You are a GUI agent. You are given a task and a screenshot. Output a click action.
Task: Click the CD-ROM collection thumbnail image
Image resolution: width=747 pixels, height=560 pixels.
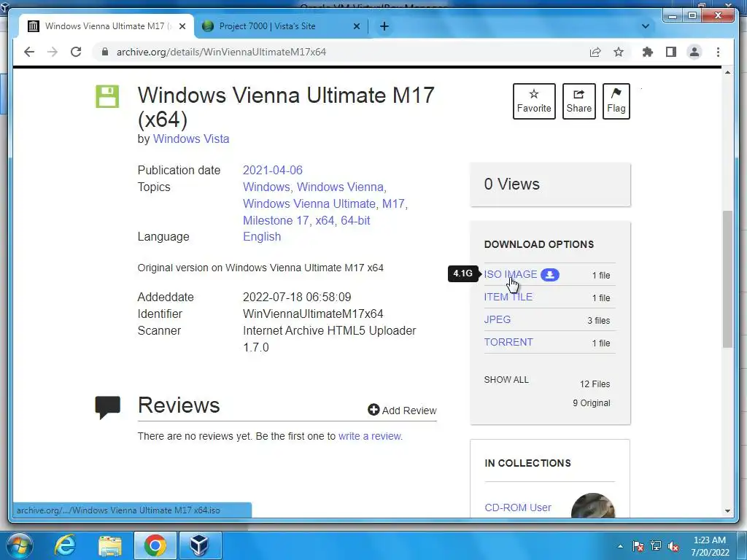pos(592,505)
